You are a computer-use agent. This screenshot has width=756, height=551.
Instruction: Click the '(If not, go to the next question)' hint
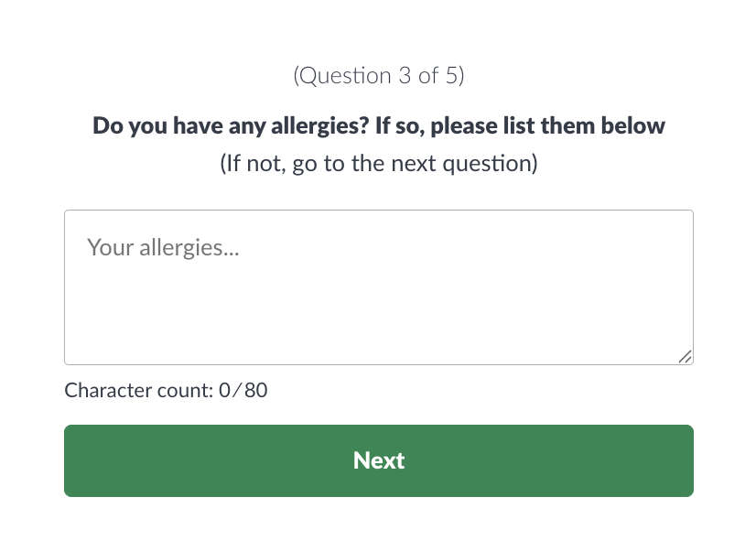click(x=378, y=165)
